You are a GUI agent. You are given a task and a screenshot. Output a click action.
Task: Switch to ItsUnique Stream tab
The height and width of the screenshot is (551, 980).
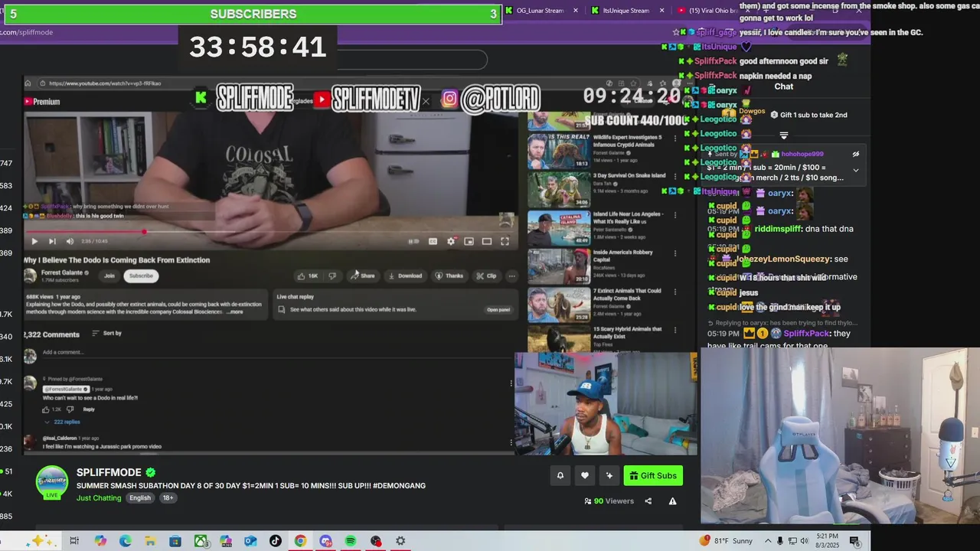pos(626,11)
